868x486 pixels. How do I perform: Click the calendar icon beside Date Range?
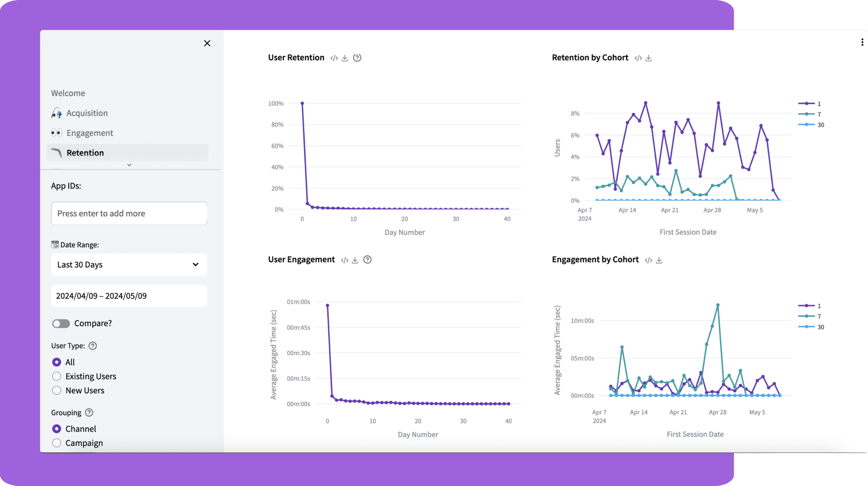point(55,244)
